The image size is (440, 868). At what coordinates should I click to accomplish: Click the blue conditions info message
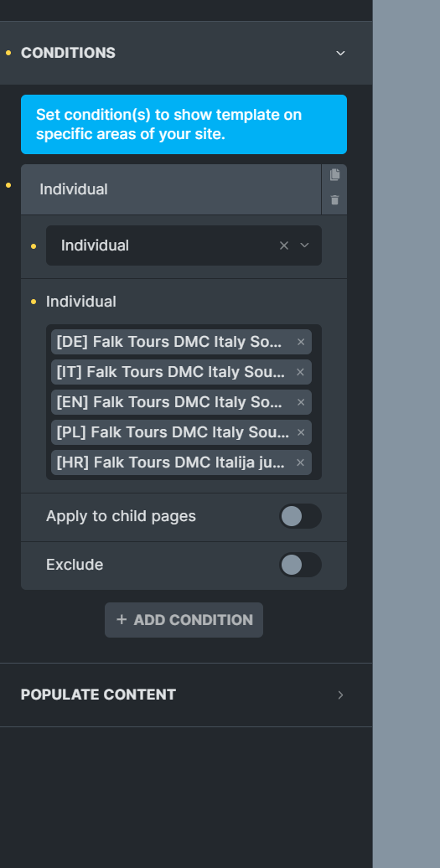tap(184, 125)
